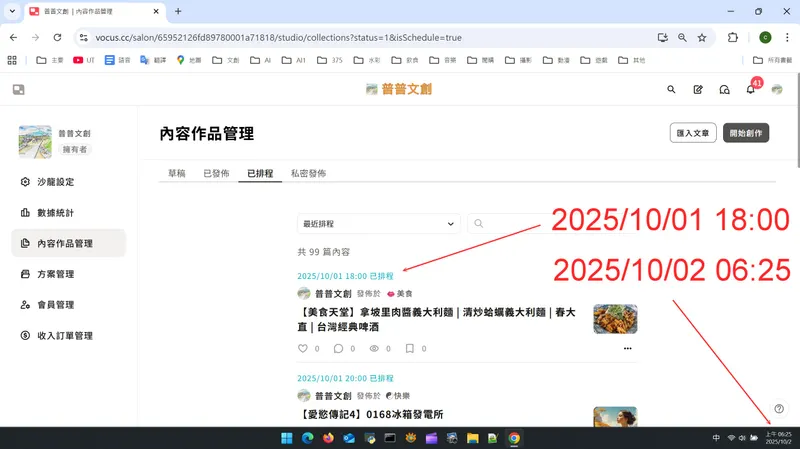The image size is (800, 449).
Task: Click the 匯入文章 button
Action: pos(693,133)
